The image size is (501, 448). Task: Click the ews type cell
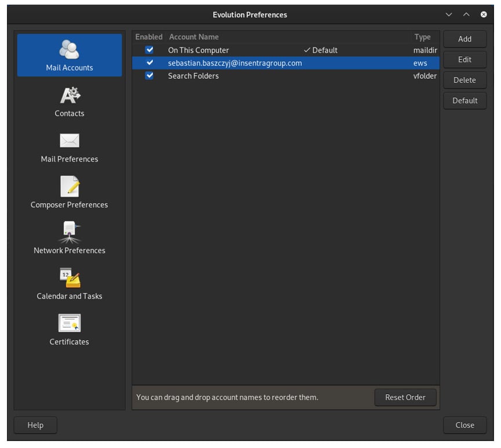coord(420,63)
